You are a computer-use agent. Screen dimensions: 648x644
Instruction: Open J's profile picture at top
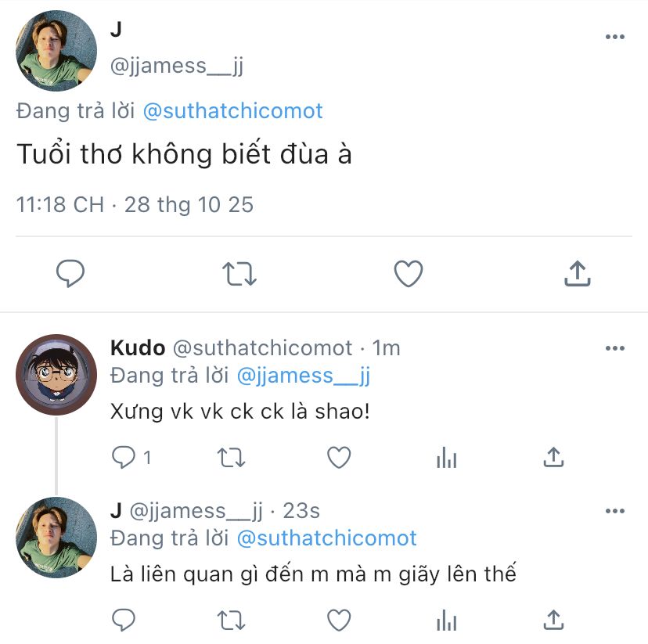[56, 51]
